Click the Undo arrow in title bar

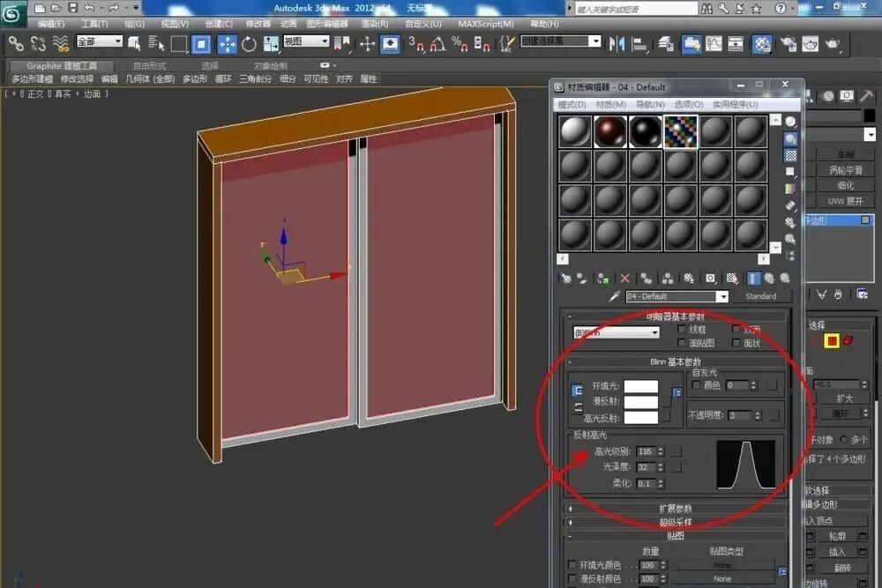[x=89, y=8]
